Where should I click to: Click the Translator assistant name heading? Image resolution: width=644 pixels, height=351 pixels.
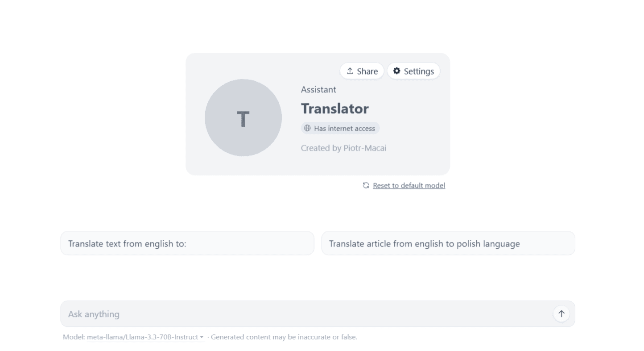pos(335,108)
